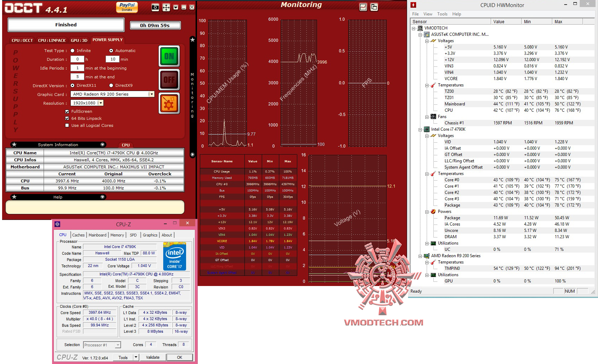Choose the DirectX11 option

coord(72,85)
